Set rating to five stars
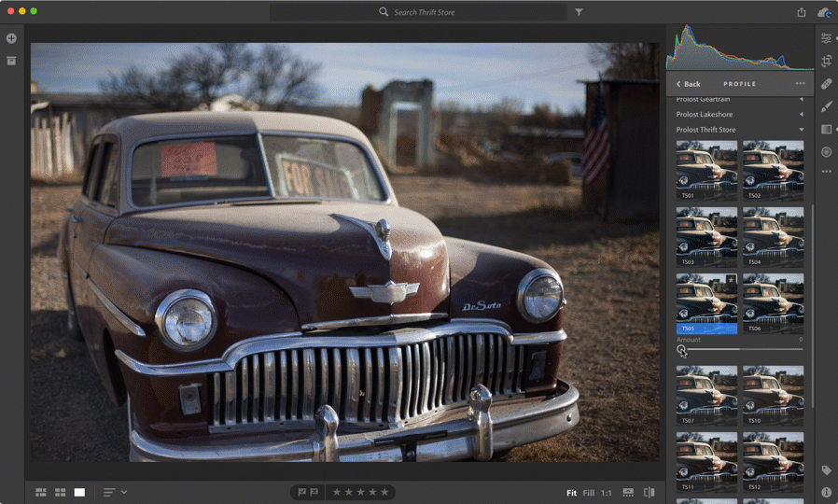Viewport: 838px width, 504px height. 384,492
